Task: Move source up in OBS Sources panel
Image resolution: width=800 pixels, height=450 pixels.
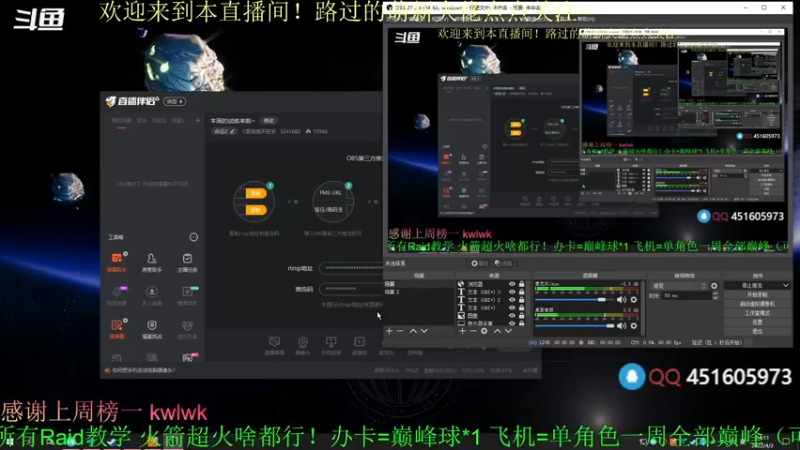Action: coord(497,331)
